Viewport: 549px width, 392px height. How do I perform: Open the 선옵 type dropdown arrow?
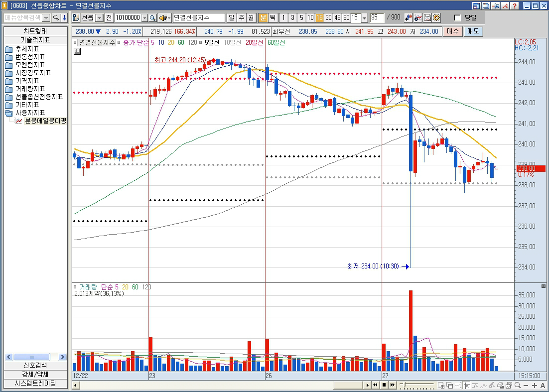pos(99,18)
